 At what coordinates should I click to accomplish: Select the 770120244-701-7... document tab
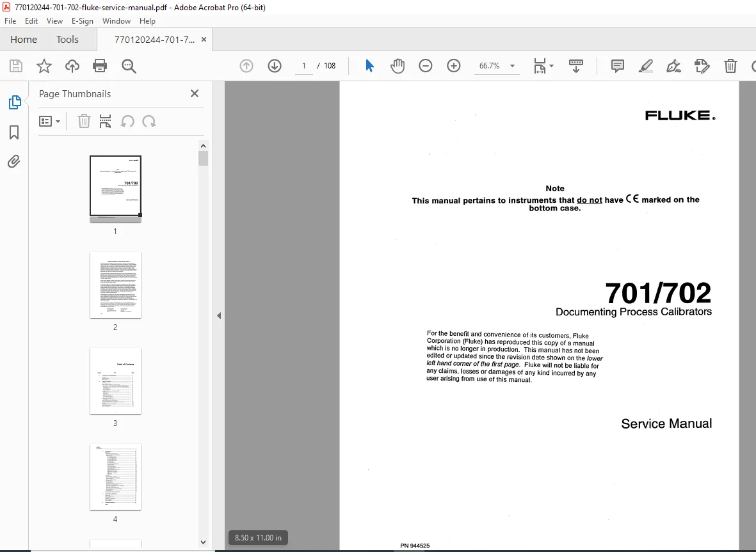click(154, 40)
